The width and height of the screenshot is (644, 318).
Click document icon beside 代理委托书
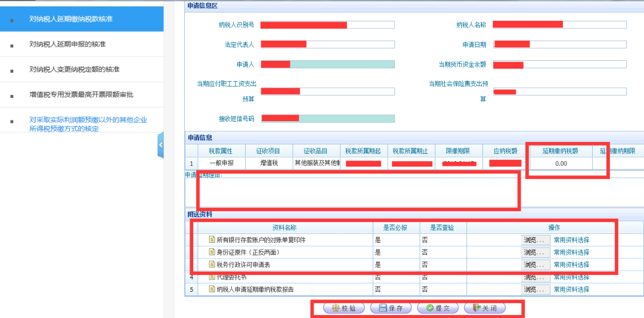coord(212,277)
